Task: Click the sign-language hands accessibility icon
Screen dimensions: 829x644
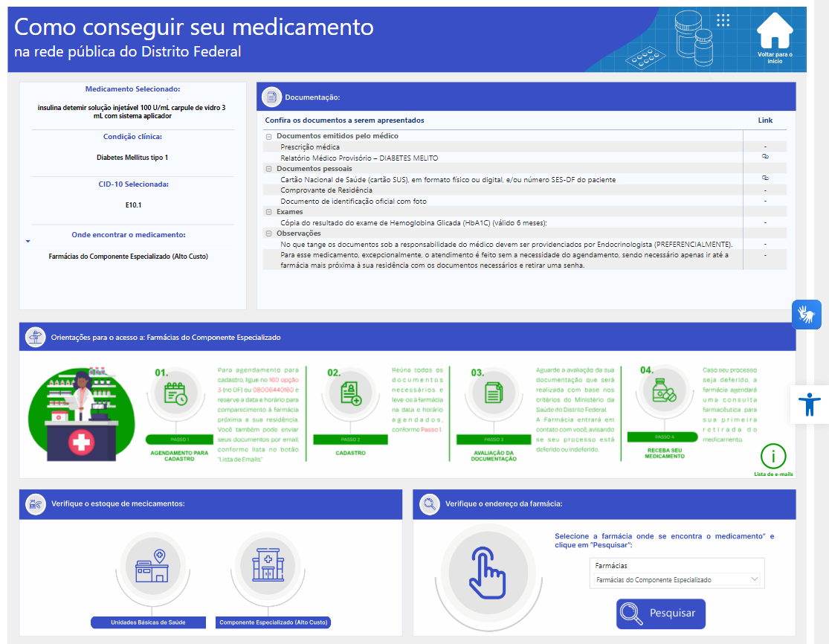Action: click(x=806, y=315)
